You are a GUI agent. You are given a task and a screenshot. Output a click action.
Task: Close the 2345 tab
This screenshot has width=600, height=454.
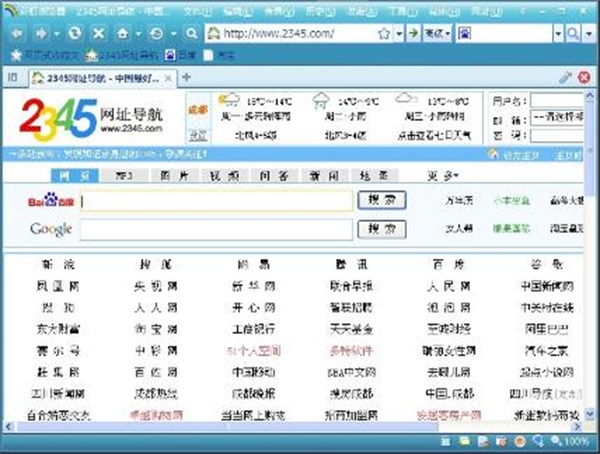coord(168,78)
